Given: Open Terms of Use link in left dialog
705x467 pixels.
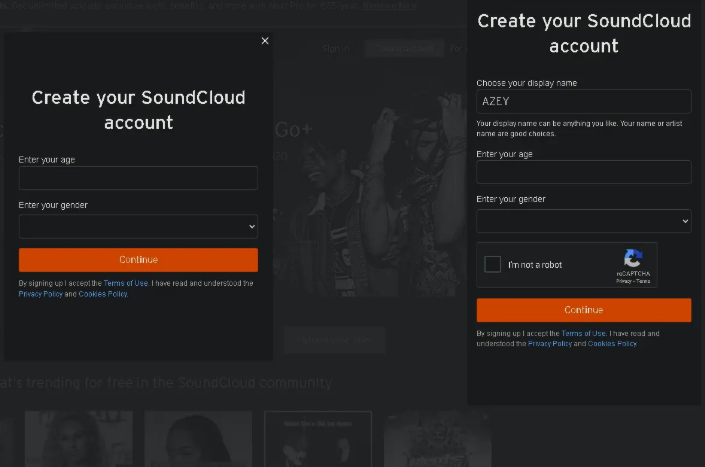Looking at the screenshot, I should click(125, 284).
